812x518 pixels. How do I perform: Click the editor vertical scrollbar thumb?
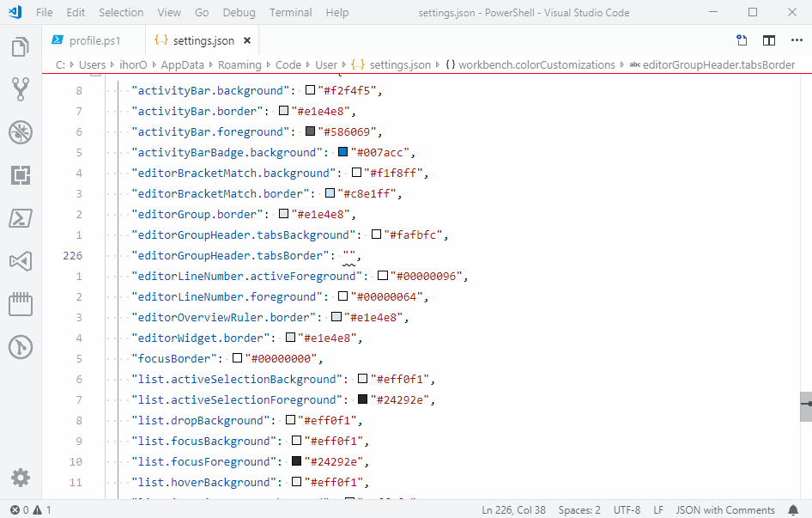tap(806, 406)
